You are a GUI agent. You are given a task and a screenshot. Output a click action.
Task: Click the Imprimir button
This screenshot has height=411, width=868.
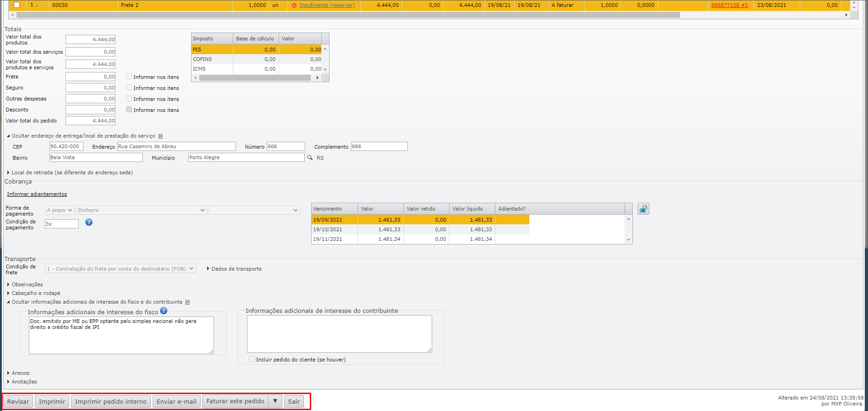(x=52, y=401)
